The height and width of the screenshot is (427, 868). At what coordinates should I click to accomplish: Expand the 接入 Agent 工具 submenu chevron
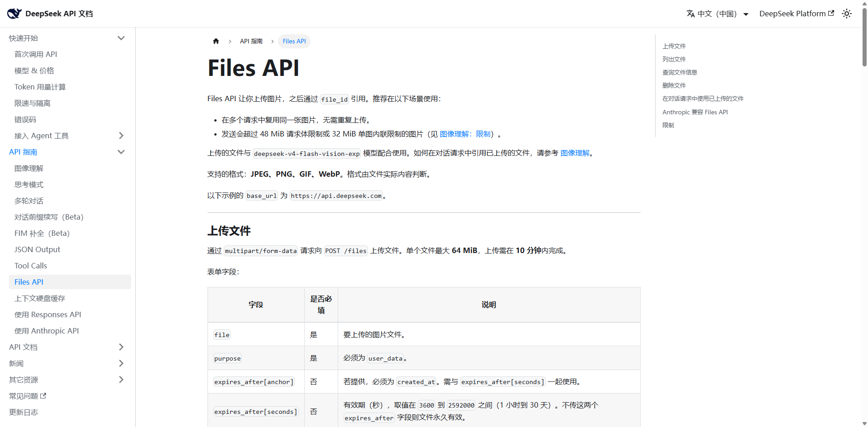click(x=121, y=136)
